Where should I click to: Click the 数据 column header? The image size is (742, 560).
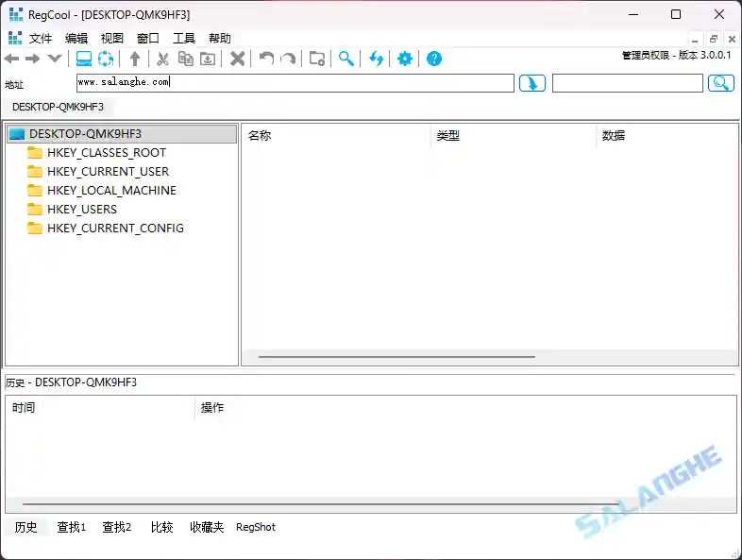[667, 136]
